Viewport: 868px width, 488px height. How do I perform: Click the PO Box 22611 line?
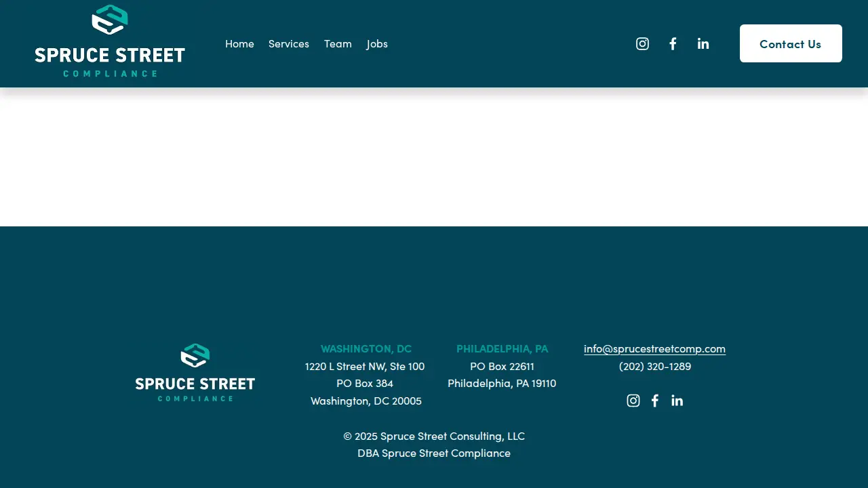tap(502, 366)
